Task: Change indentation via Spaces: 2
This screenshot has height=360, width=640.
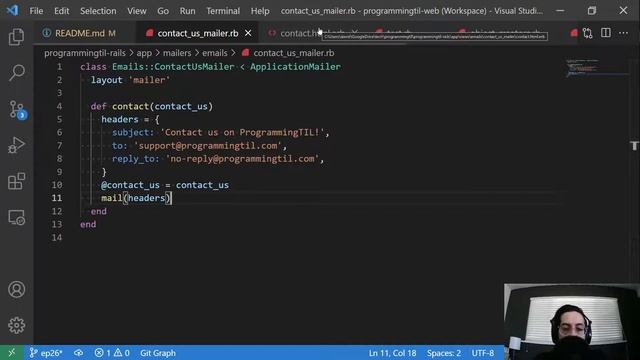Action: (444, 353)
